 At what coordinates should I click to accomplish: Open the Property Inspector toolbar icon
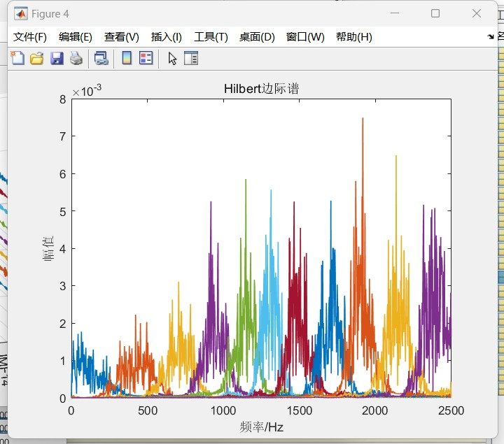(x=191, y=59)
